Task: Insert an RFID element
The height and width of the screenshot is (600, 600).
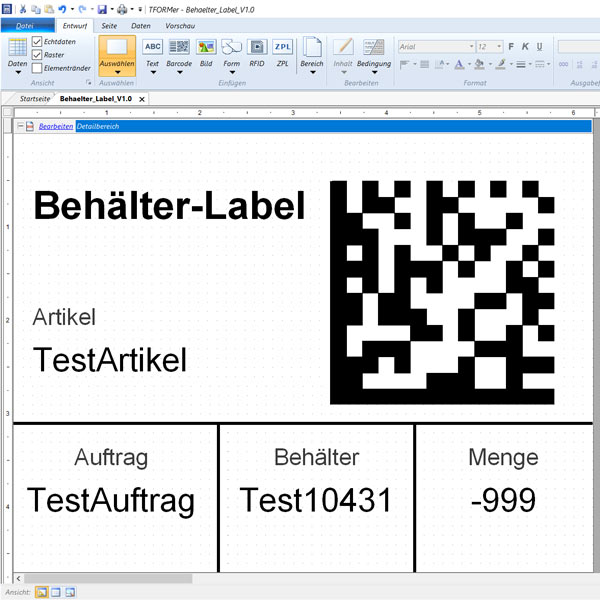Action: pos(257,54)
